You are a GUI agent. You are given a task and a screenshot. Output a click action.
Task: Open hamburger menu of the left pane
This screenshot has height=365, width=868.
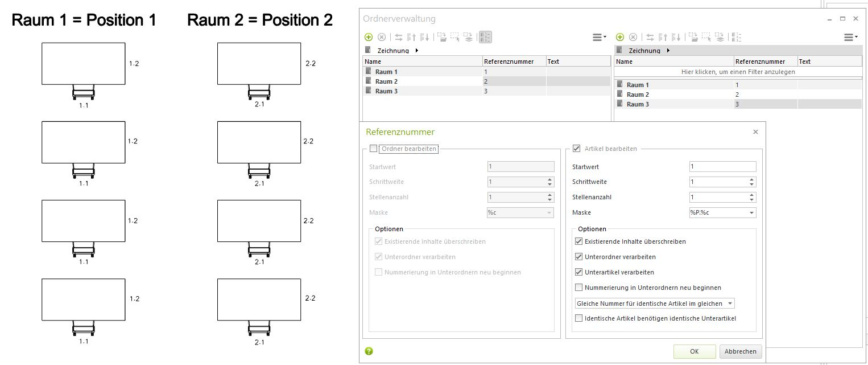coord(599,37)
